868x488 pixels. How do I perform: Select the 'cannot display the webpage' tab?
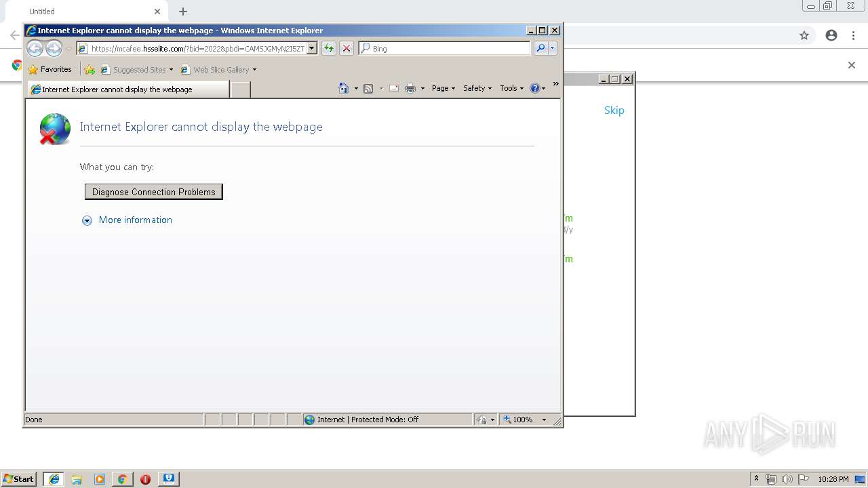128,89
